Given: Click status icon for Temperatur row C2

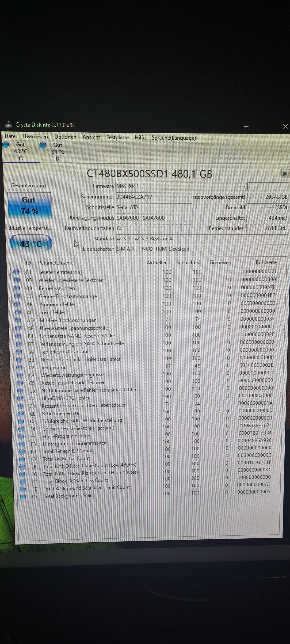Looking at the screenshot, I should 19,368.
